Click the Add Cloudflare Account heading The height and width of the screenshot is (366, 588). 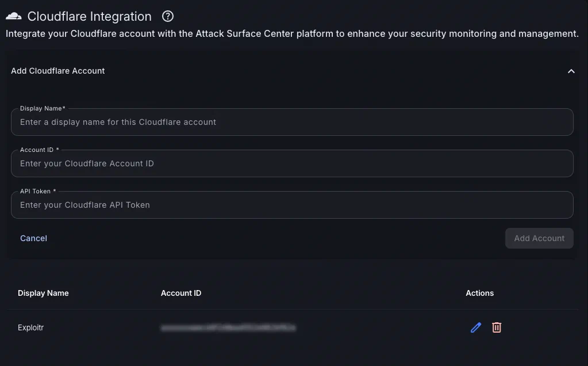[57, 71]
